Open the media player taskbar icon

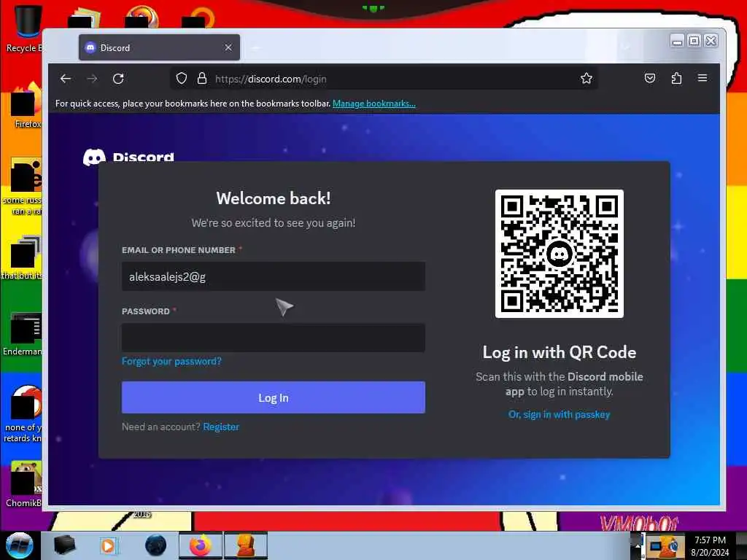pyautogui.click(x=108, y=545)
